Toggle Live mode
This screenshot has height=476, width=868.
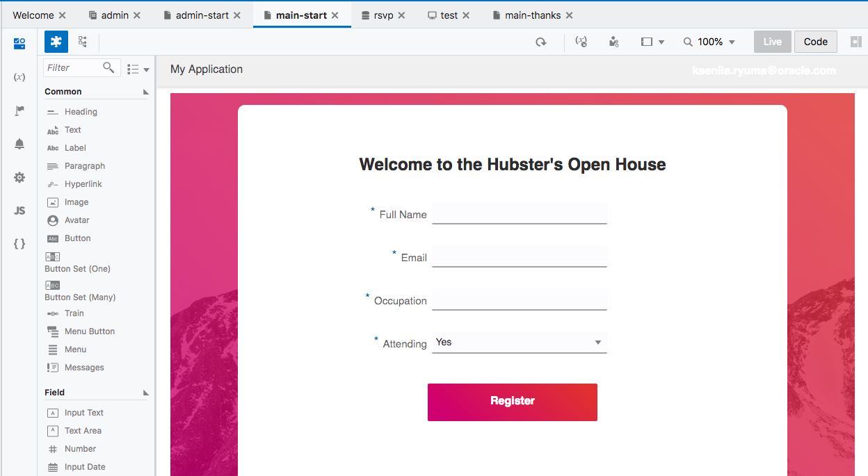tap(773, 42)
